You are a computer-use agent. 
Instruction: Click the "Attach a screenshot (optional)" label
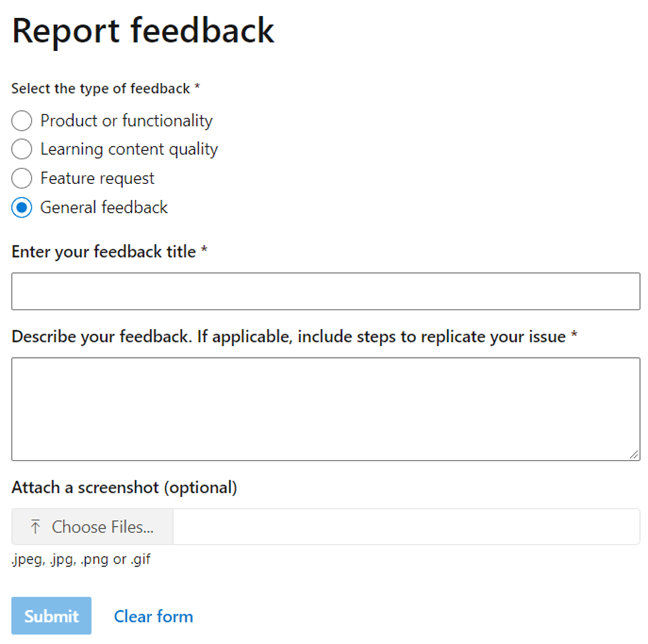124,488
